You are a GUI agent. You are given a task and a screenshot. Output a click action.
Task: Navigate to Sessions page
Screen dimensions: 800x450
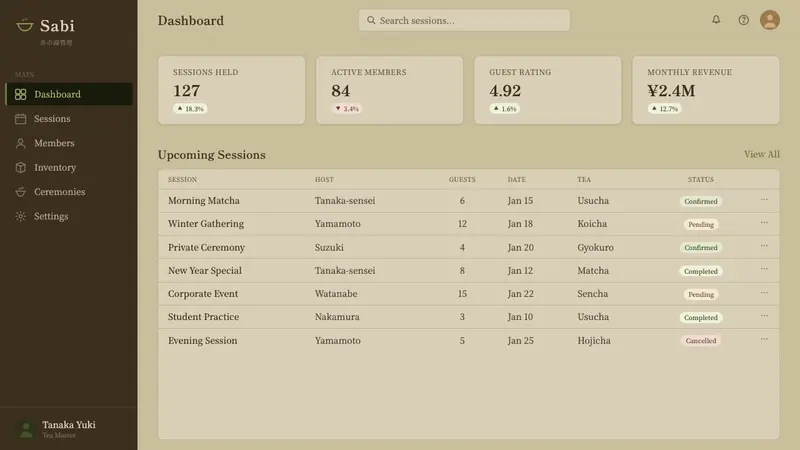69,119
